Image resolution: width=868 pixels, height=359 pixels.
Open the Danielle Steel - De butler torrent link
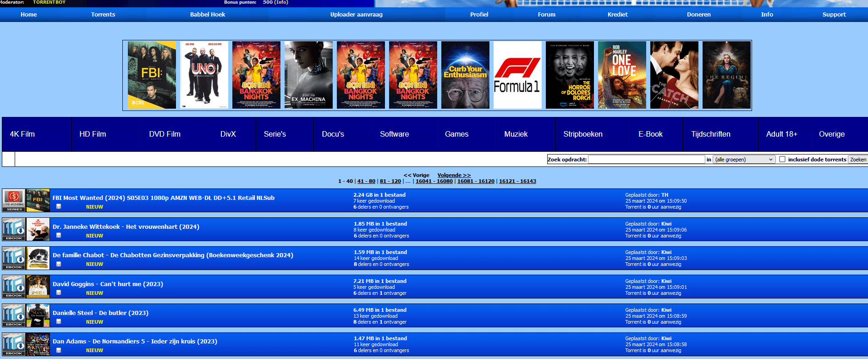pyautogui.click(x=100, y=313)
